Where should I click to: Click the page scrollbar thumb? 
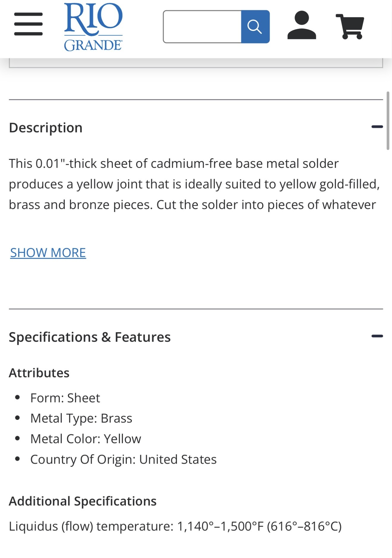coord(388,121)
